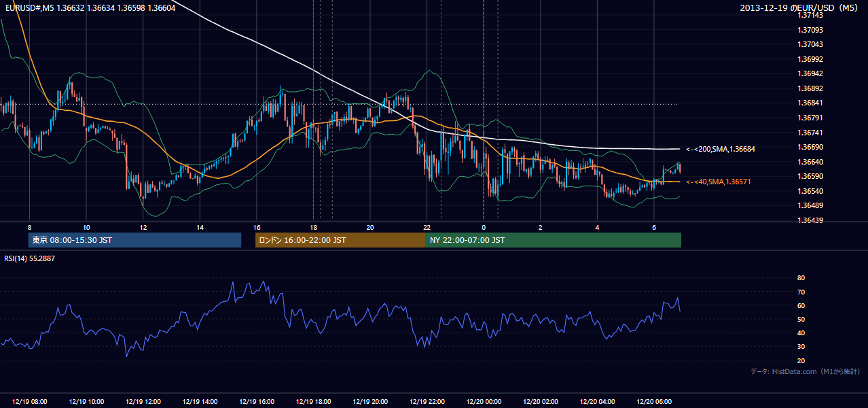The width and height of the screenshot is (868, 408).
Task: Click price level 1.36841
Action: click(x=810, y=103)
